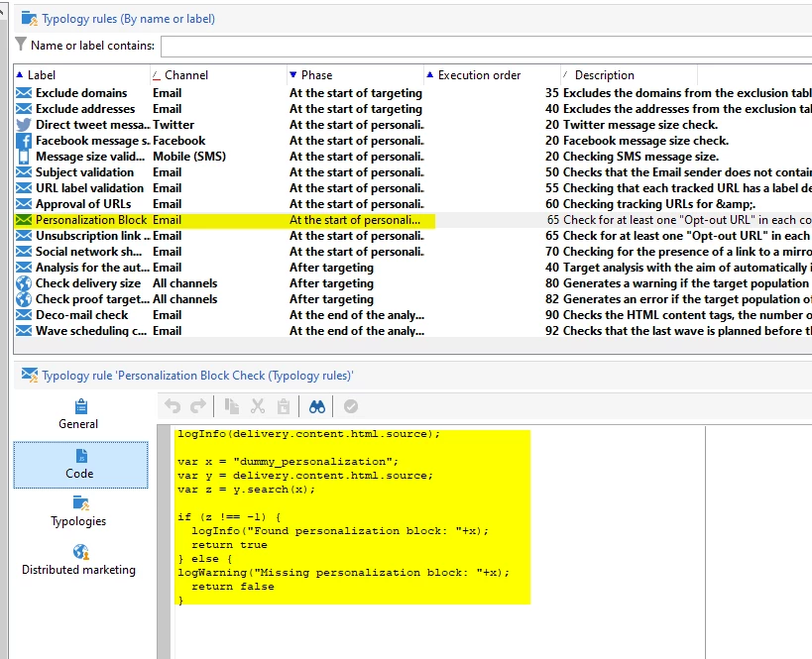The height and width of the screenshot is (659, 812).
Task: Click the redo arrow in code toolbar
Action: (x=198, y=406)
